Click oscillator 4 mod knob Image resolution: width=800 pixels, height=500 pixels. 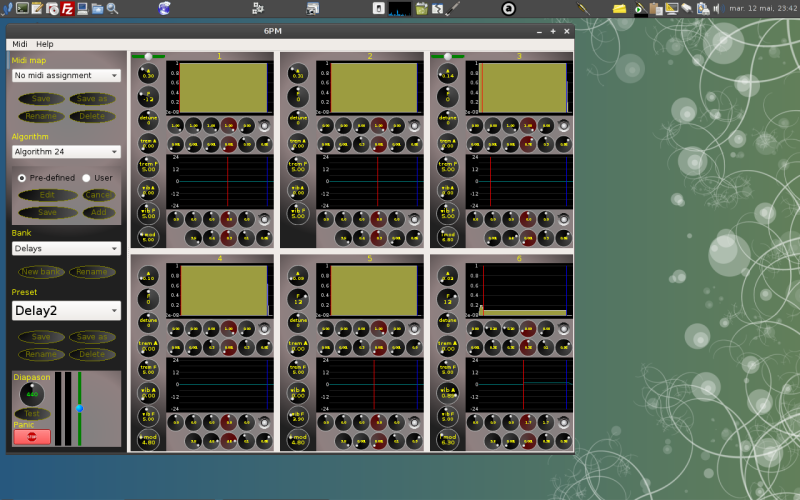[x=148, y=437]
